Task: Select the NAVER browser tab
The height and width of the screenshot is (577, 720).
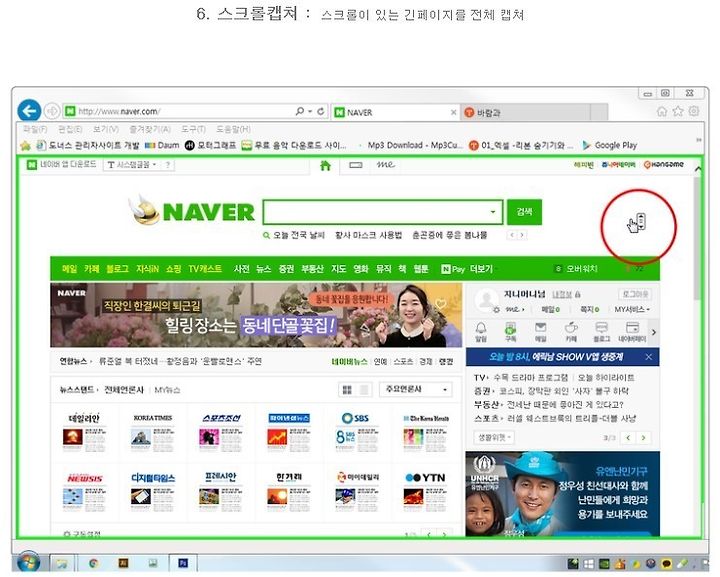Action: coord(395,112)
